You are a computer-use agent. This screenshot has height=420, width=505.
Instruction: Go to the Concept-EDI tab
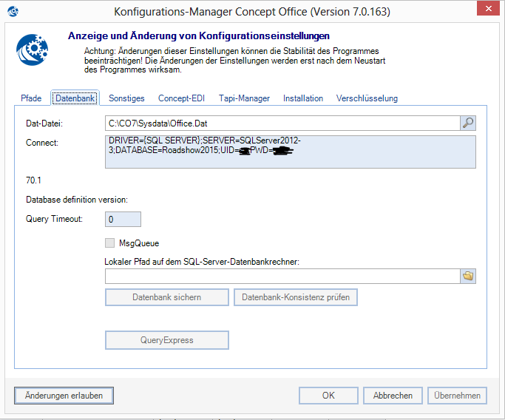coord(183,98)
